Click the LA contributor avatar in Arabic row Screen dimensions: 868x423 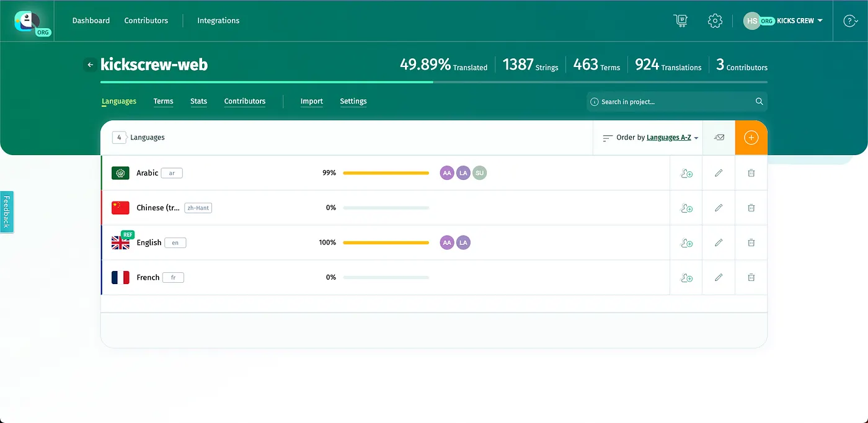click(x=463, y=173)
